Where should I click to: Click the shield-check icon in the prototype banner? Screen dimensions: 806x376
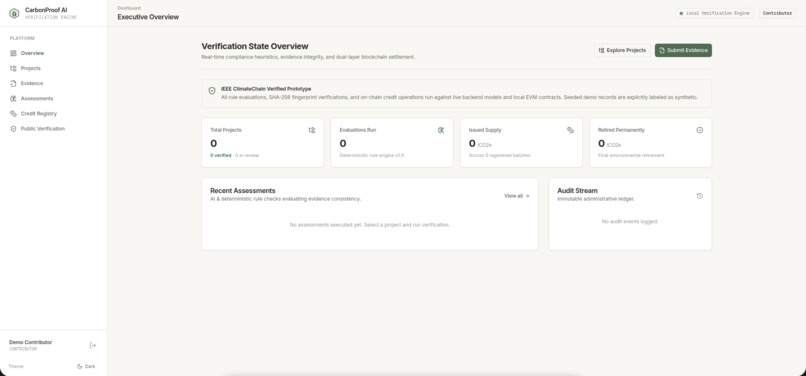212,91
